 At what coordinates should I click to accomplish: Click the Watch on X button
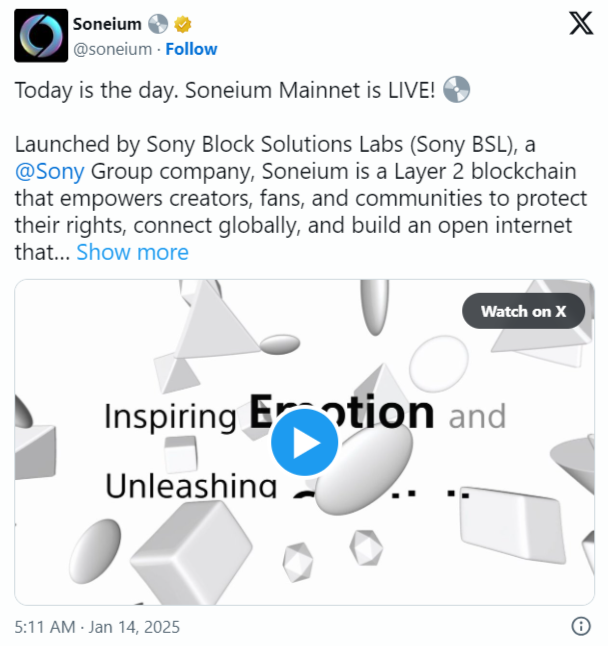point(523,311)
